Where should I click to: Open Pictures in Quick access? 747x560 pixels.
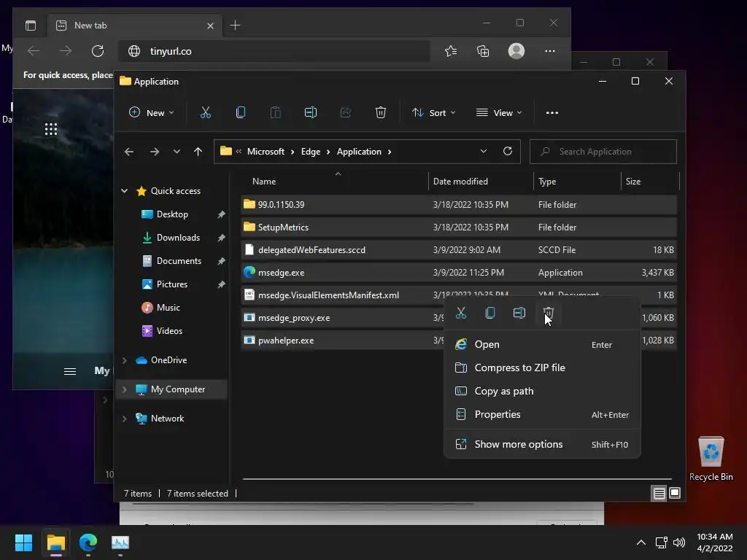click(x=172, y=284)
